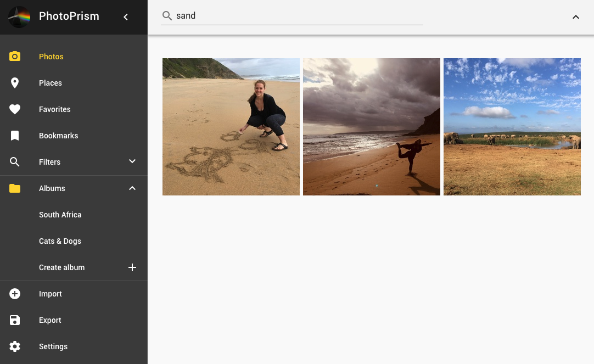The height and width of the screenshot is (364, 594).
Task: Open the yoga pose beach silhouette photo
Action: (372, 127)
